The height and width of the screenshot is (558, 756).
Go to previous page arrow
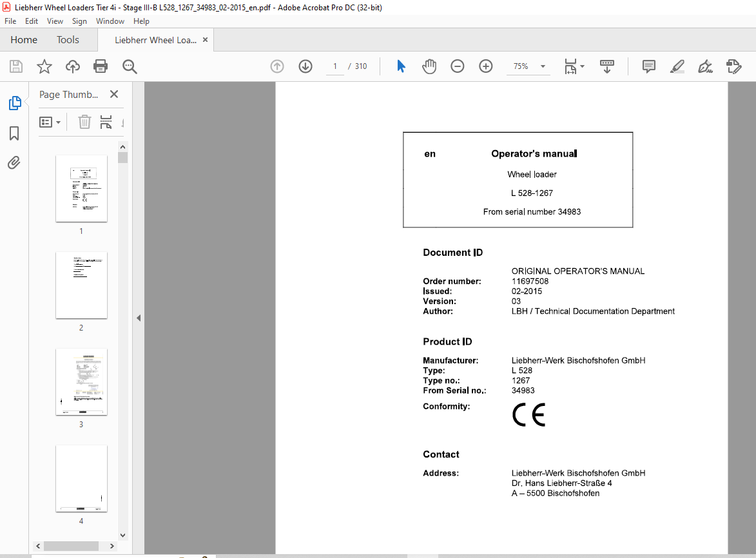pyautogui.click(x=277, y=66)
